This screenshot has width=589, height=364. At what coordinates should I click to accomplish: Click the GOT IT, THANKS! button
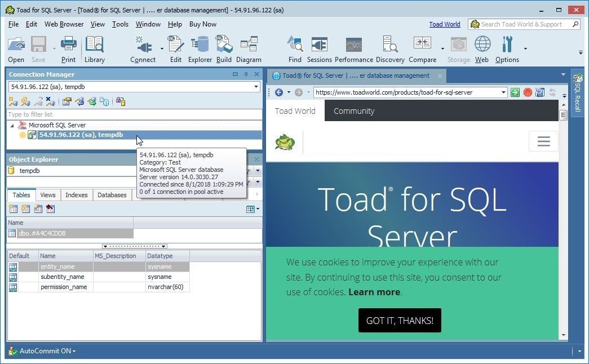(x=400, y=321)
